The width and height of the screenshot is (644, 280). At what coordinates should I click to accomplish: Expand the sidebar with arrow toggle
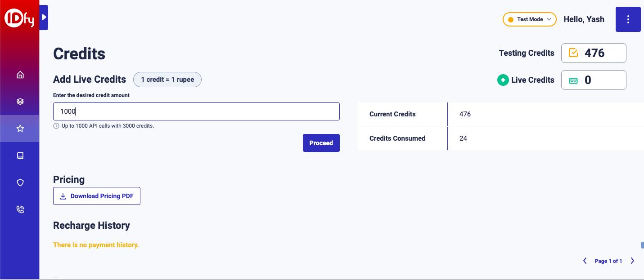pos(44,18)
